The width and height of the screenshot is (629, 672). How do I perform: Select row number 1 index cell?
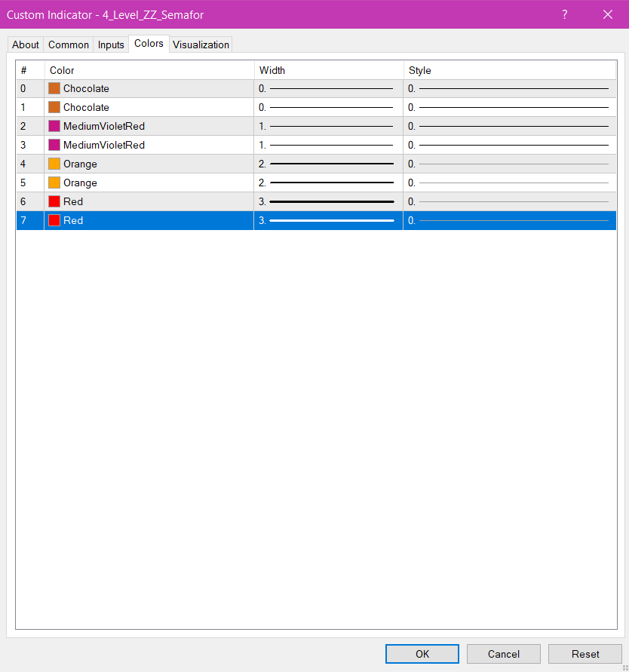[x=30, y=107]
